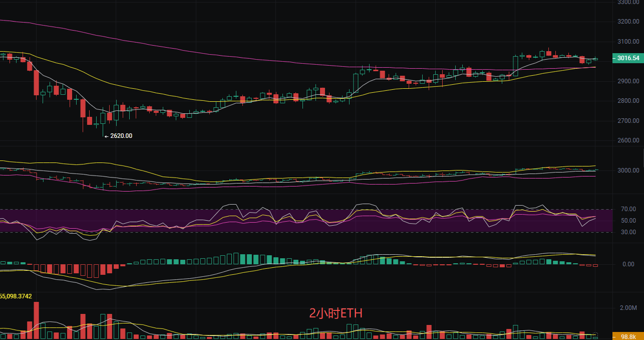The height and width of the screenshot is (340, 644).
Task: Click the 55,098.3742 volume value
Action: coord(16,296)
